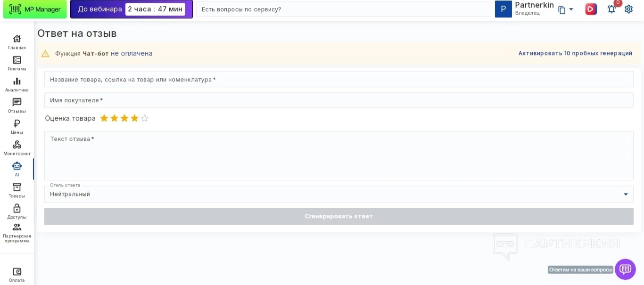Set product rating to one star
Image resolution: width=644 pixels, height=285 pixels.
[104, 118]
